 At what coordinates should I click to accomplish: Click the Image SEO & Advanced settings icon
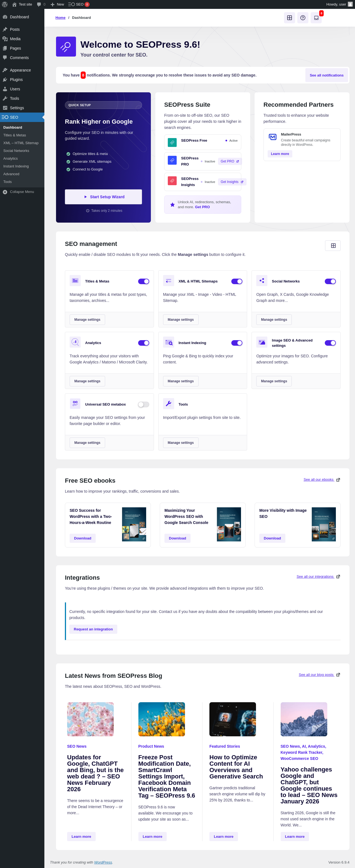[x=262, y=342]
